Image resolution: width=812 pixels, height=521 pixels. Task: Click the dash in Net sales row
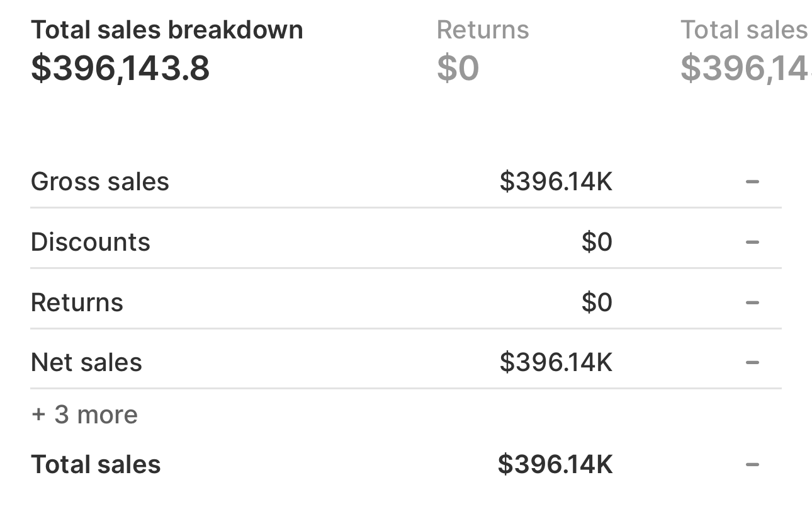click(x=752, y=363)
